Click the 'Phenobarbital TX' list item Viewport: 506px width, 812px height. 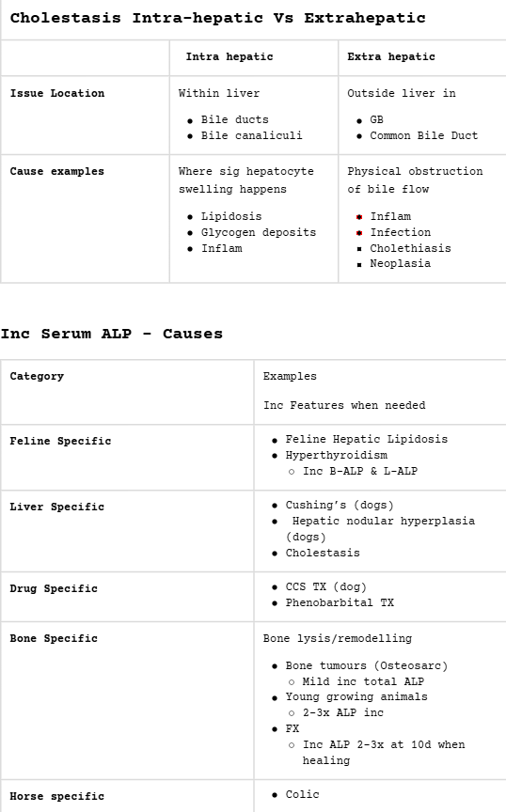(340, 602)
